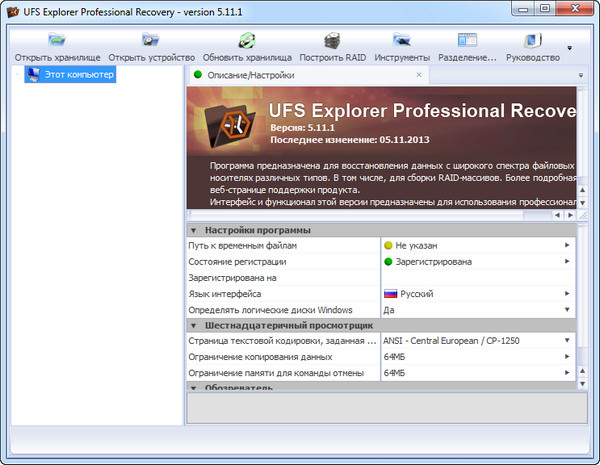Open the Язык интерфейса Русский arrow

tap(567, 294)
